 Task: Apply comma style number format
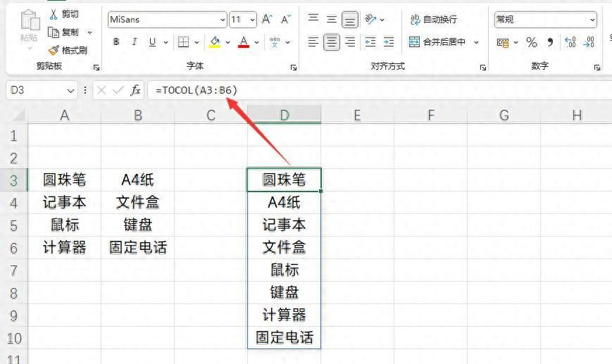pos(550,42)
